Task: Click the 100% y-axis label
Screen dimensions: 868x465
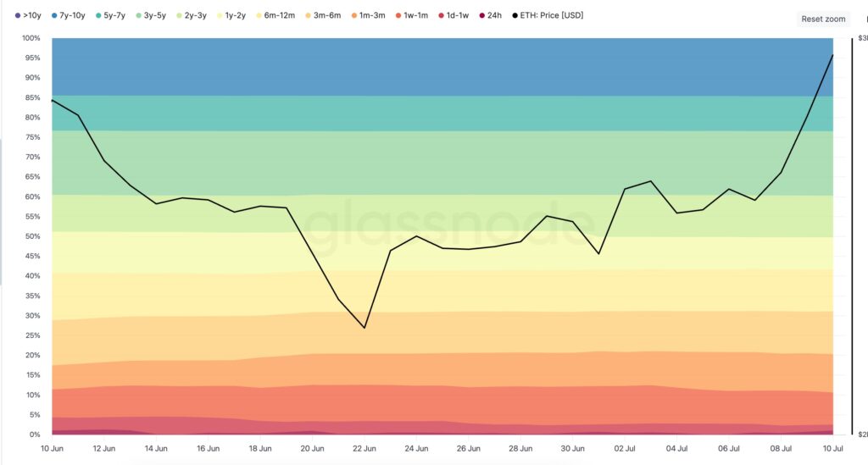Action: (x=31, y=38)
